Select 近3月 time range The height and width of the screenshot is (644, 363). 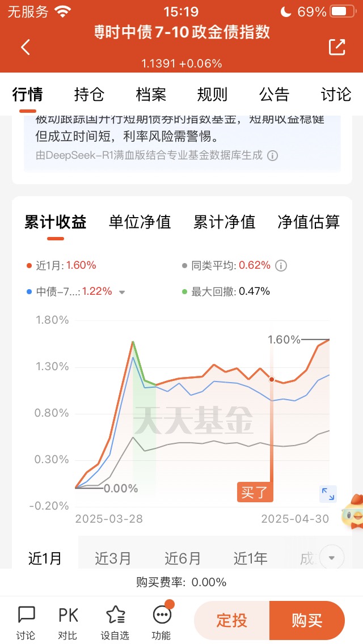113,558
